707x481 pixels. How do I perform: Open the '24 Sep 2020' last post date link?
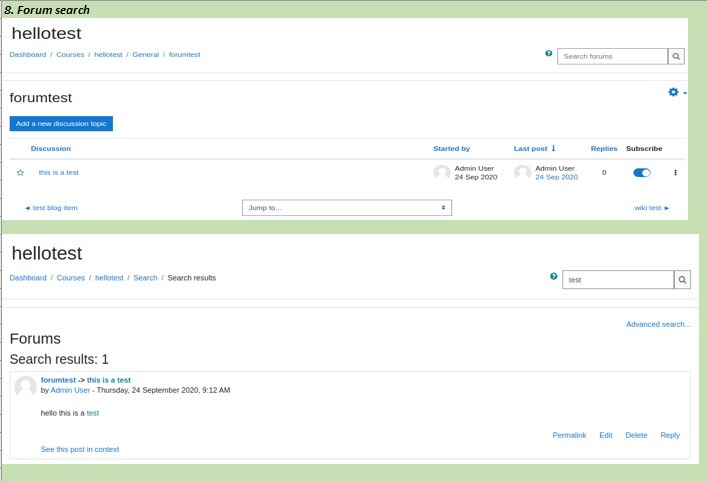[x=556, y=177]
